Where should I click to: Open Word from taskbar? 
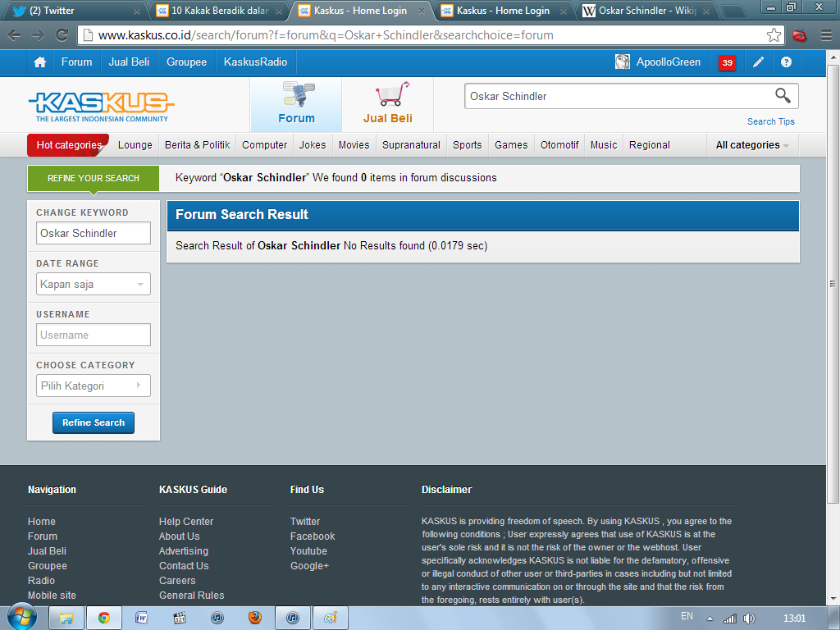[141, 619]
